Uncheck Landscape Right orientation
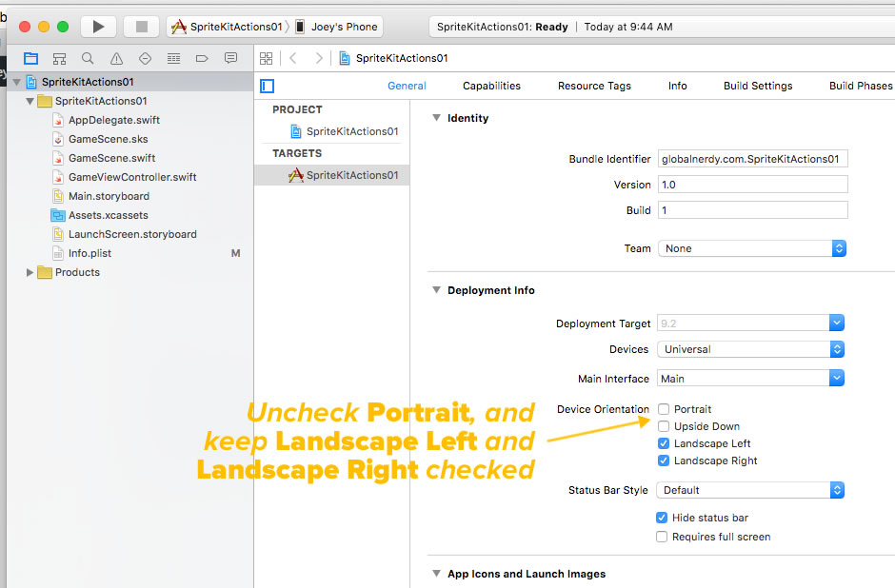895x588 pixels. pyautogui.click(x=664, y=461)
